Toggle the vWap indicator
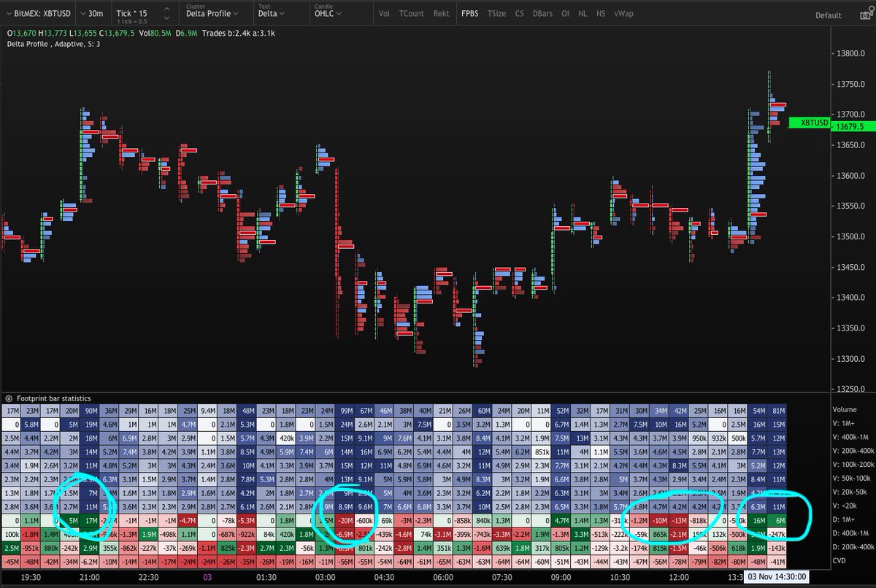 623,14
